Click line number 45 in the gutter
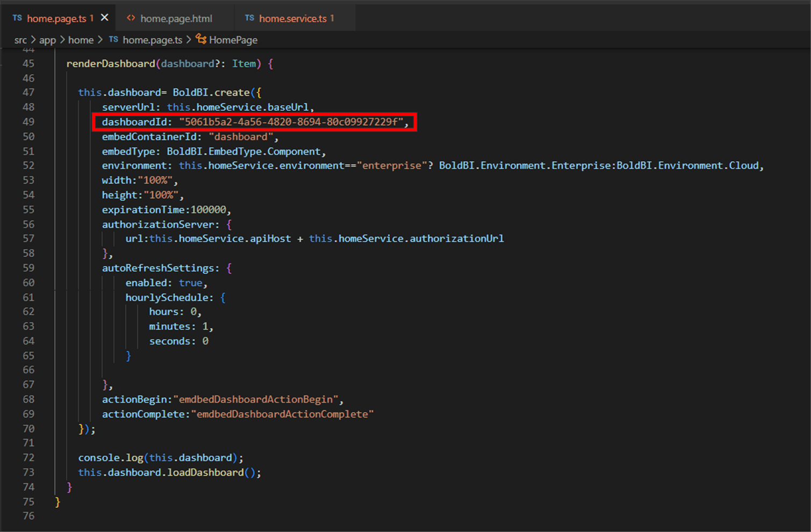The image size is (811, 532). tap(28, 63)
